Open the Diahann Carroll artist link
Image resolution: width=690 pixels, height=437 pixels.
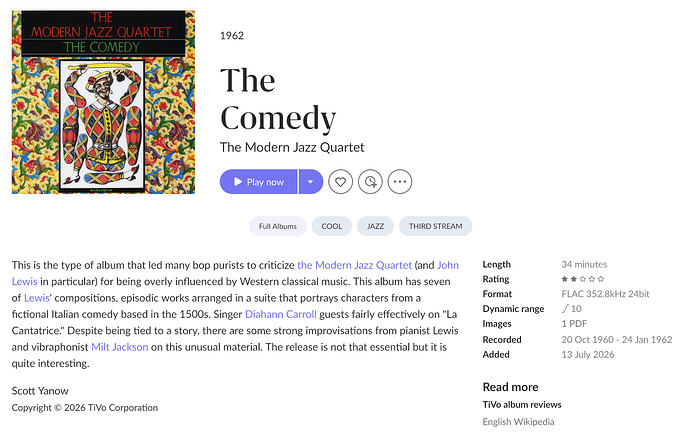pos(281,314)
